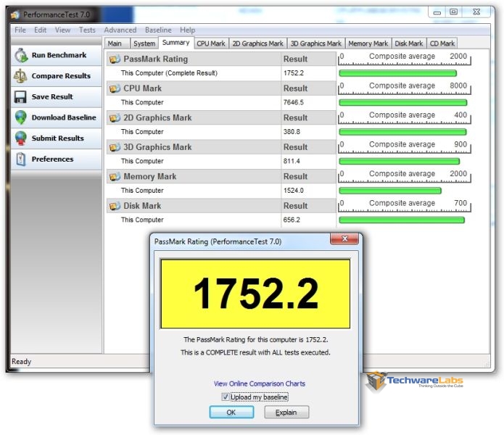The image size is (504, 435).
Task: Click the Submit Results label
Action: [x=58, y=138]
